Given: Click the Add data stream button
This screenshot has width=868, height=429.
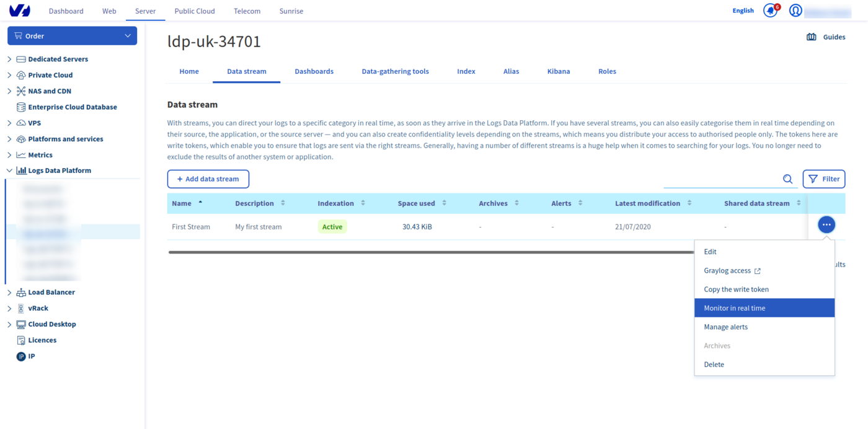Looking at the screenshot, I should click(208, 179).
